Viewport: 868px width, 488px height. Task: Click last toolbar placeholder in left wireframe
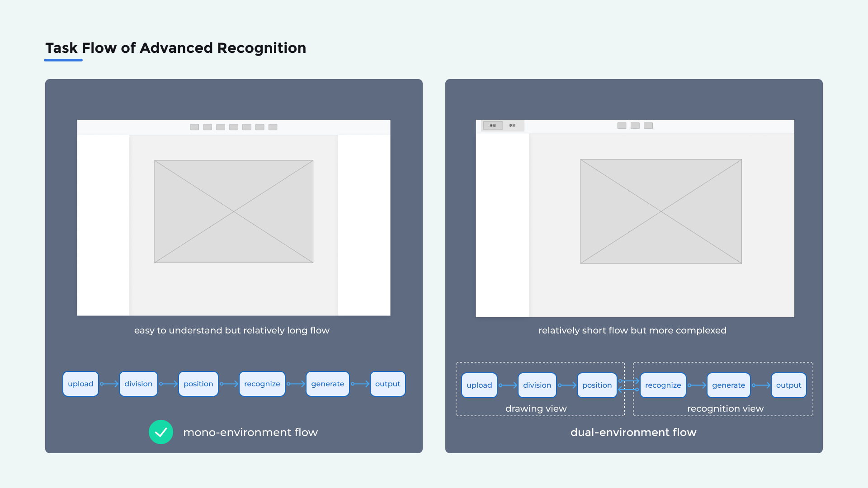tap(273, 127)
